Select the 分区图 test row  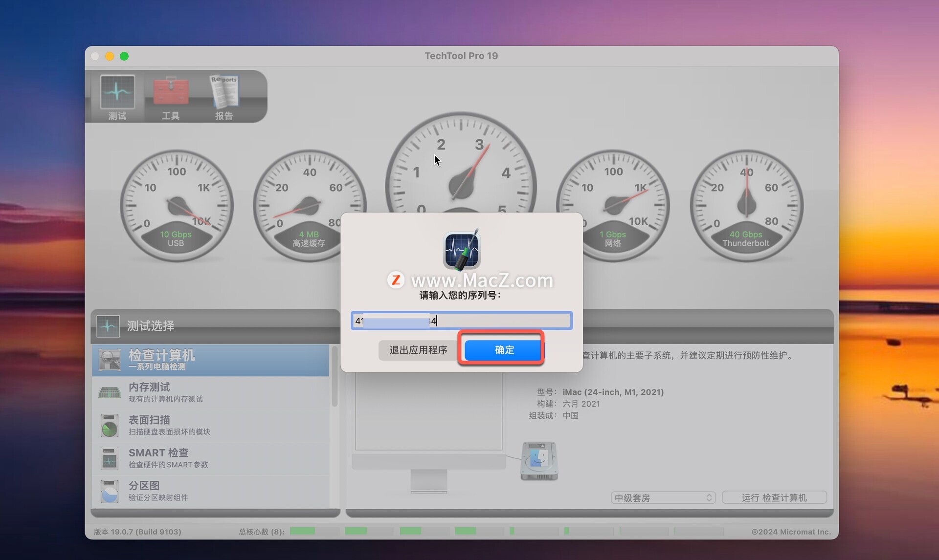210,491
